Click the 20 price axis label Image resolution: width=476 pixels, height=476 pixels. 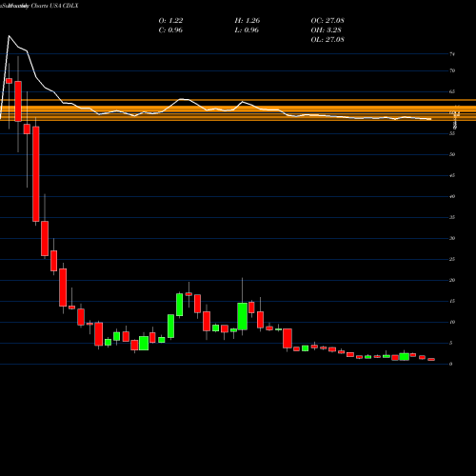tap(452, 280)
